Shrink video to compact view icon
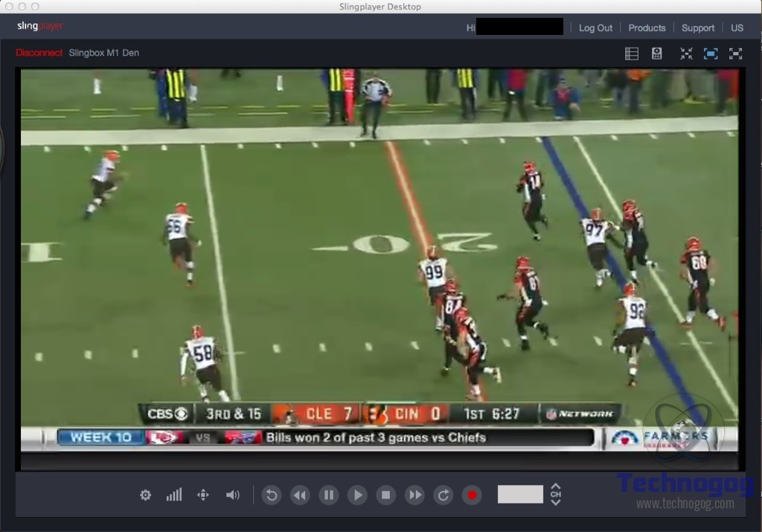Viewport: 762px width, 532px height. pos(686,54)
